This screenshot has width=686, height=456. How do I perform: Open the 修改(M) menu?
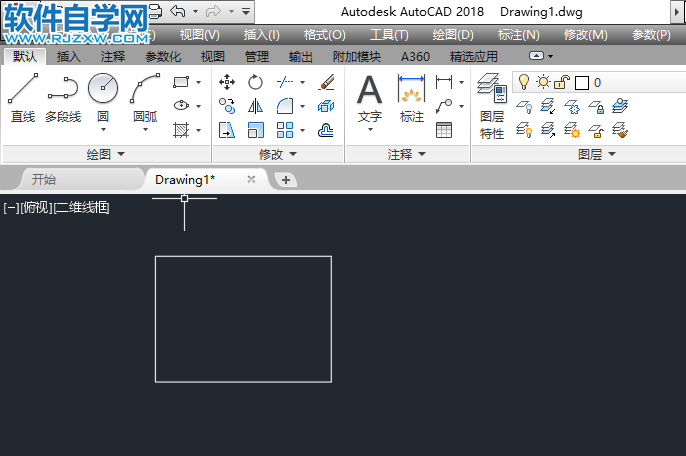point(585,35)
